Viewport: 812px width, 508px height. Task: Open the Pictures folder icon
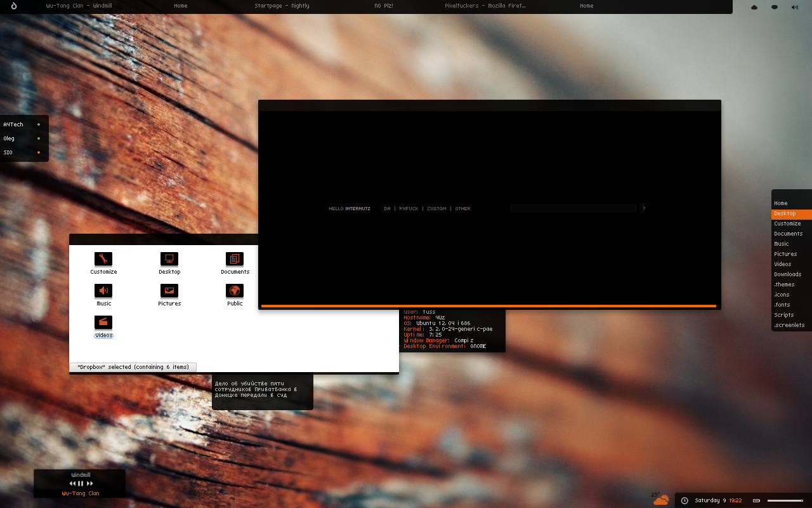point(169,291)
